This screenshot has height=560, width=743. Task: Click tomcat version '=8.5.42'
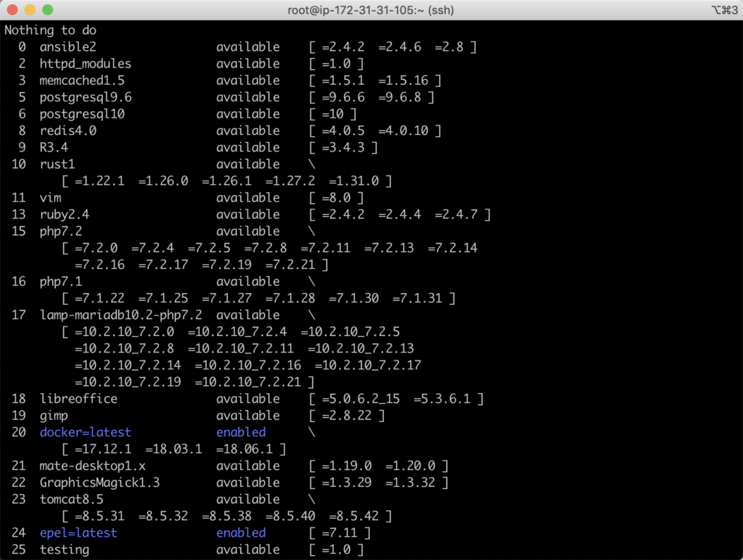coord(354,516)
